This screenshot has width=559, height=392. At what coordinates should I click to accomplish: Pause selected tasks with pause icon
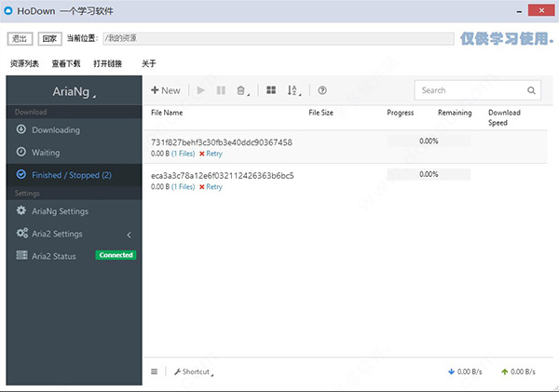(221, 90)
